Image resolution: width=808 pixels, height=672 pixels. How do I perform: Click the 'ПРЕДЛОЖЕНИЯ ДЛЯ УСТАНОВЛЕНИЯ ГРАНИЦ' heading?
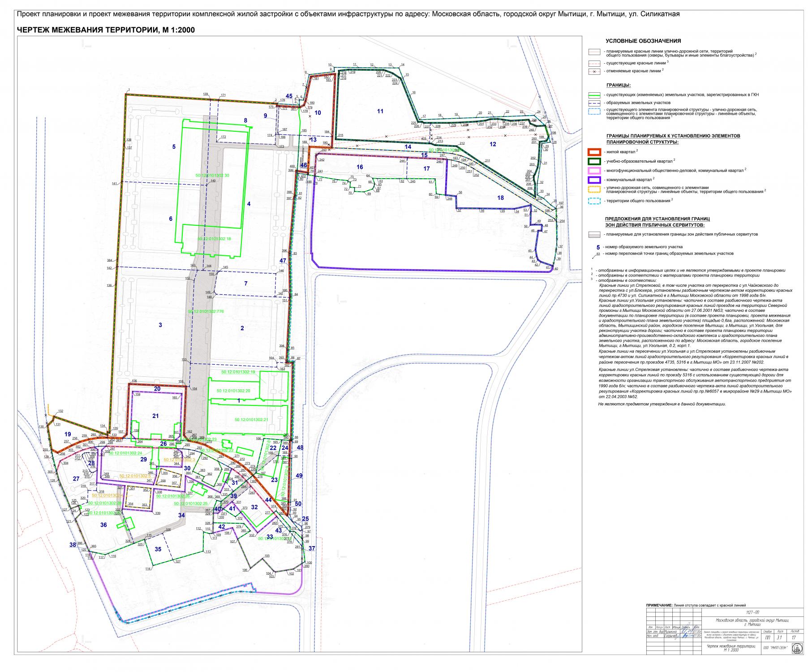[x=658, y=219]
